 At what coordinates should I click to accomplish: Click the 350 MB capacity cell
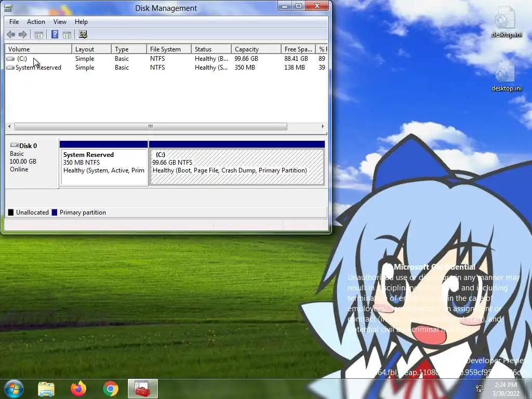pos(245,68)
